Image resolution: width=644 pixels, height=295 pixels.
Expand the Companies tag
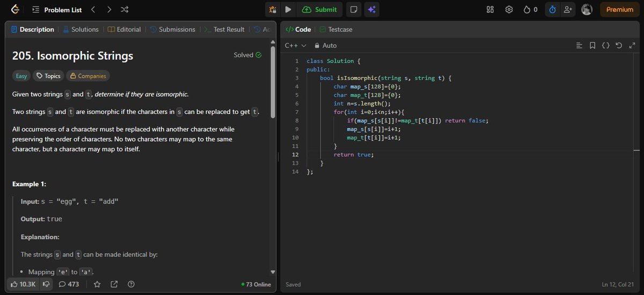click(x=88, y=76)
